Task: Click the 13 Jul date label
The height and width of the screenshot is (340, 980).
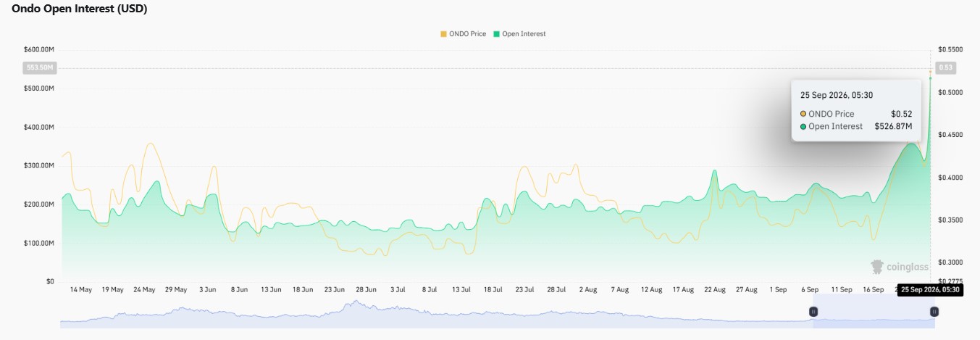Action: pos(461,289)
